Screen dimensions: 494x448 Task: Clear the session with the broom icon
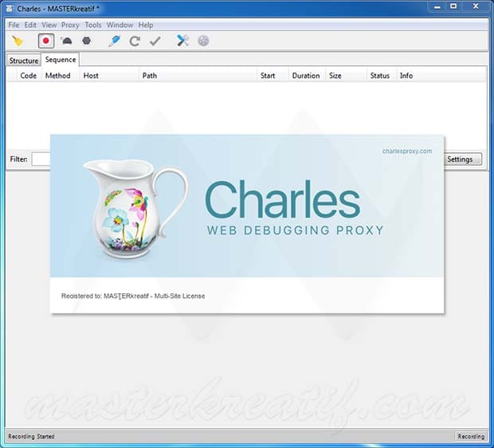click(x=18, y=41)
